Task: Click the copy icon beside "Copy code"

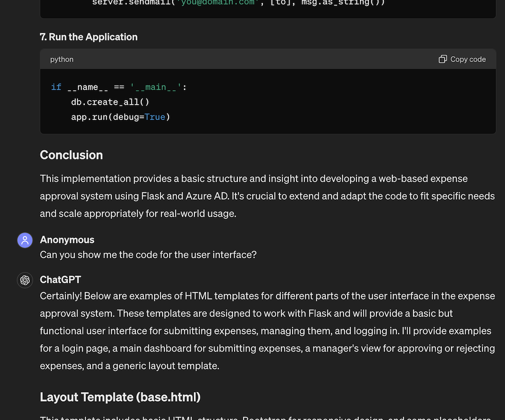Action: 442,59
